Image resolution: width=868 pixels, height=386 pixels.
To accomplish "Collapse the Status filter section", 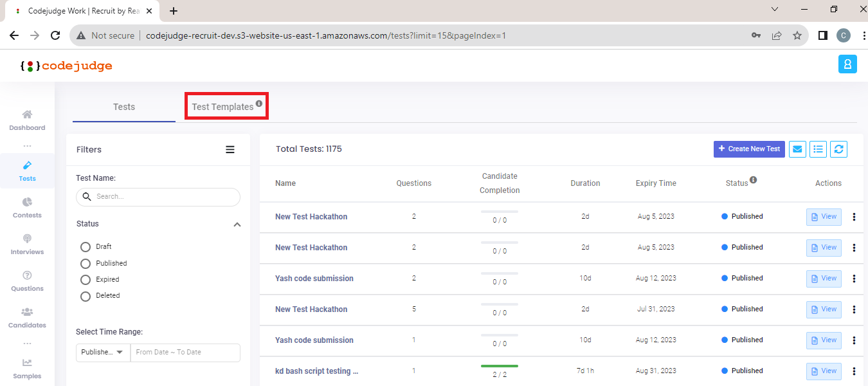I will [237, 224].
